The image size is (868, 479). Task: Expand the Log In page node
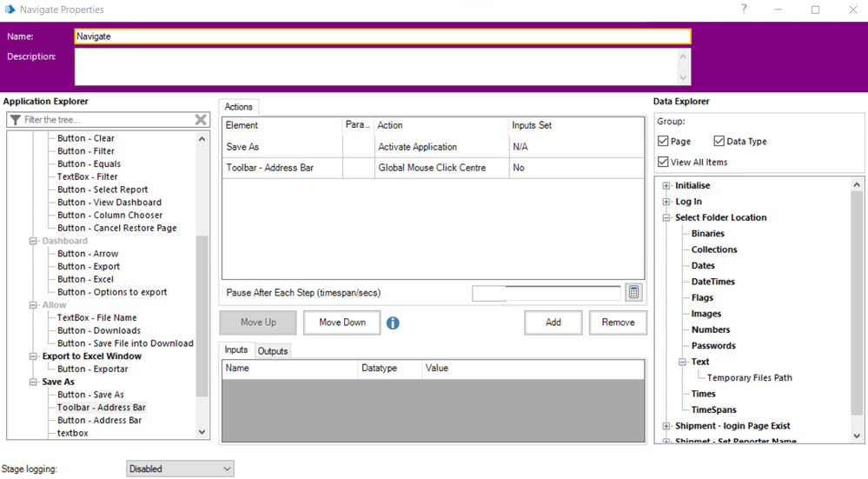point(666,202)
